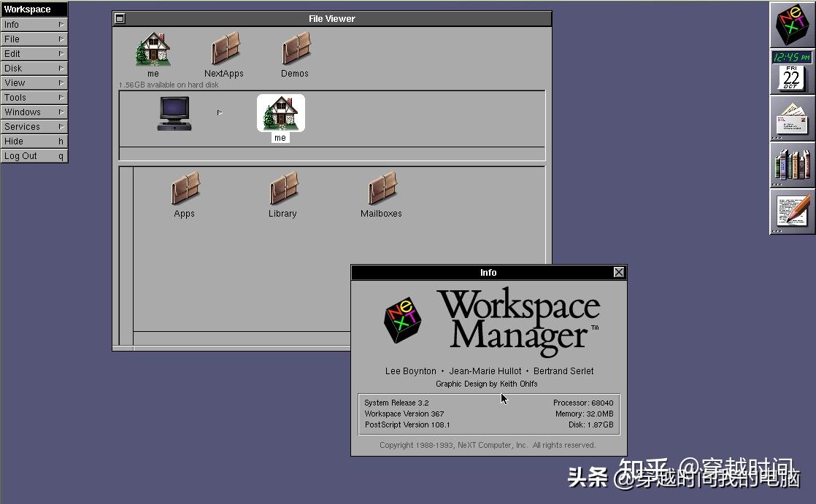Select the Mailboxes folder icon

382,195
